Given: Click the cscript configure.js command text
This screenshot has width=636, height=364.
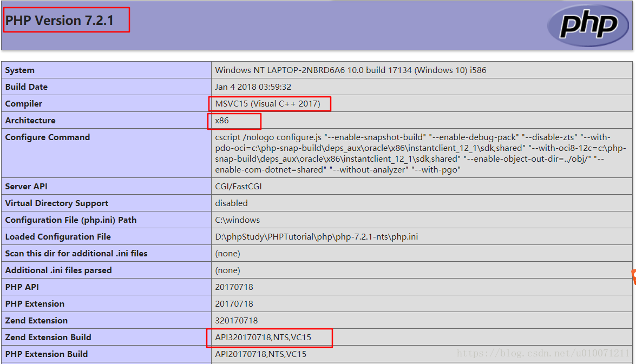Looking at the screenshot, I should (420, 153).
